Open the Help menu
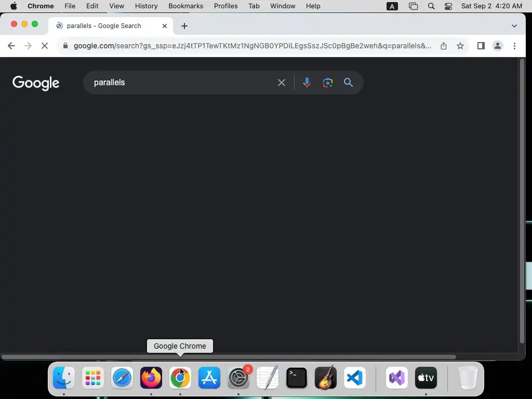Image resolution: width=532 pixels, height=399 pixels. tap(313, 6)
